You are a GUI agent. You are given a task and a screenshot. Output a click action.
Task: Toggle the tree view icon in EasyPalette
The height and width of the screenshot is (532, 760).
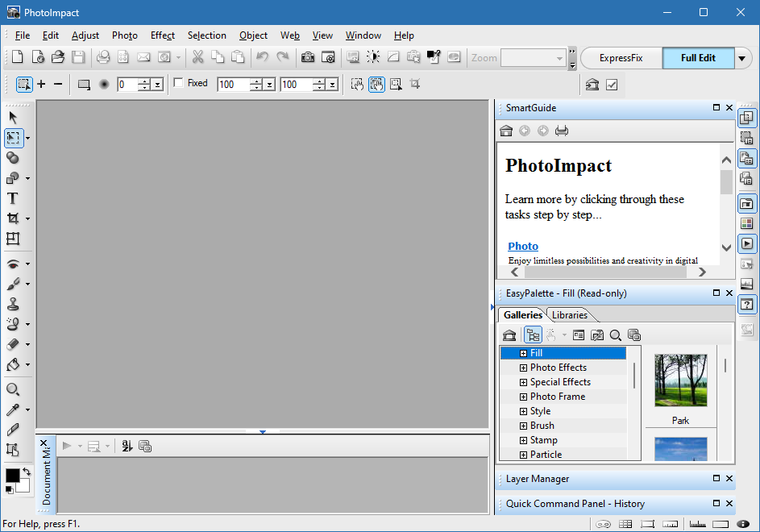[x=534, y=335]
